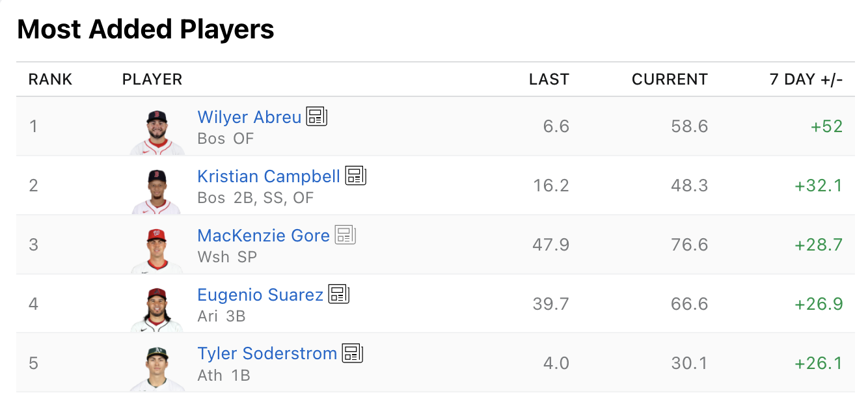Select Tyler Soderstrom's headshot photo
Screen dimensions: 868x397
(x=156, y=369)
